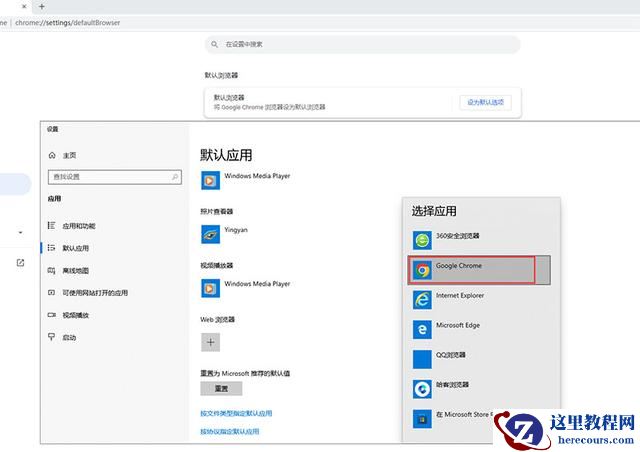640x452 pixels.
Task: Open 应用和功能 in Settings sidebar
Action: pyautogui.click(x=79, y=226)
